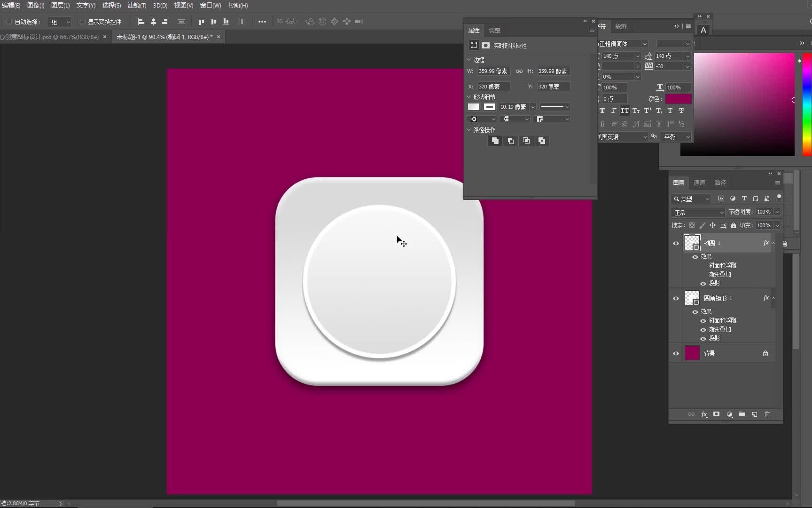Open the three-dots more align options
The width and height of the screenshot is (812, 508).
point(262,22)
